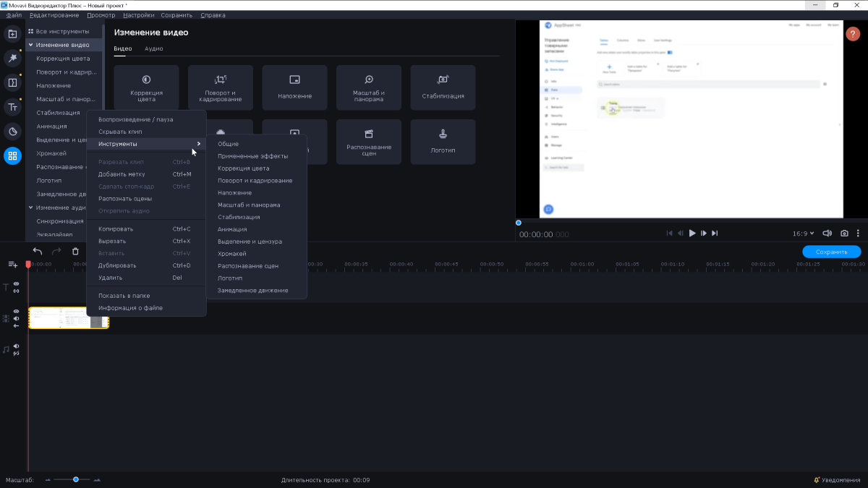Click the blue Сохранить button

[831, 252]
